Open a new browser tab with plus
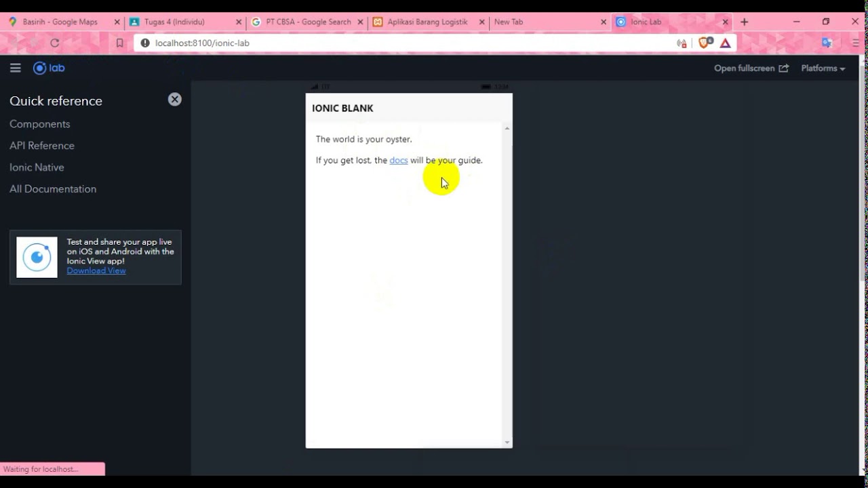The height and width of the screenshot is (488, 868). pos(745,22)
